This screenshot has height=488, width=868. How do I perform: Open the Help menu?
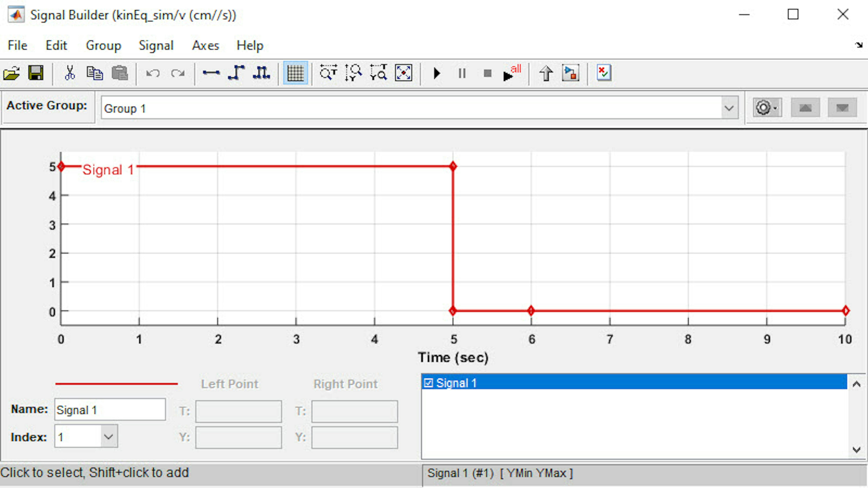click(250, 45)
